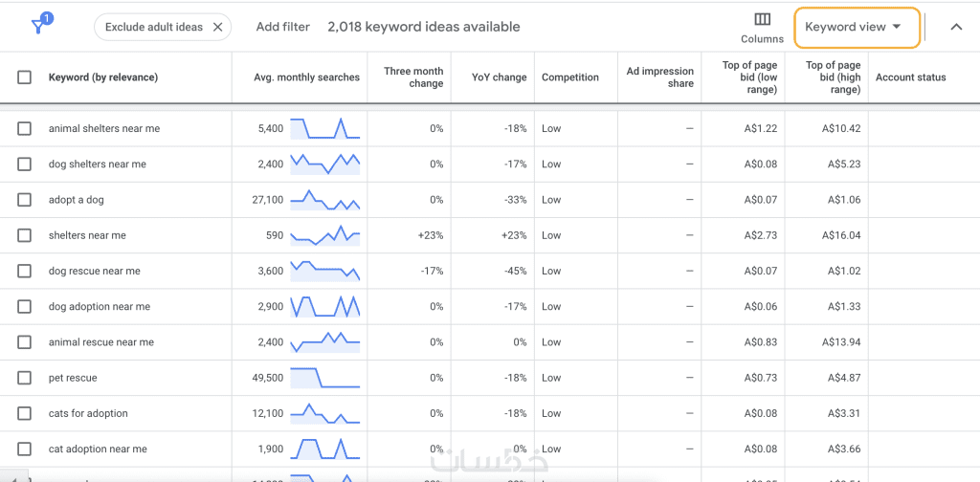Click the cats for adoption keyword
The height and width of the screenshot is (482, 980).
[88, 413]
